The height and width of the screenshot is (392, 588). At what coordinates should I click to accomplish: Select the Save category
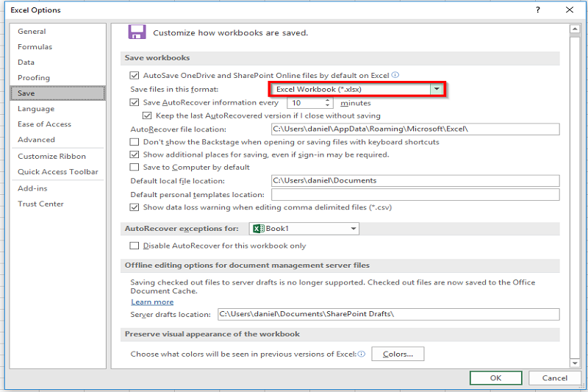click(x=58, y=93)
